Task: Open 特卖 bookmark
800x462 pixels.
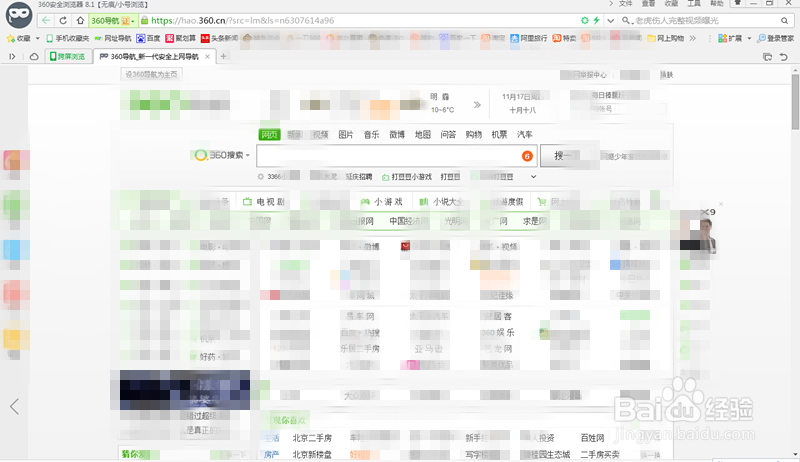Action: [x=564, y=38]
